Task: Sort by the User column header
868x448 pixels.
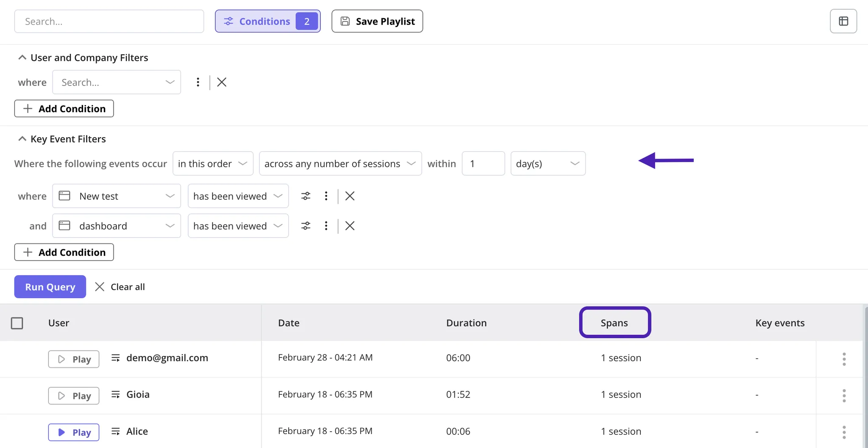Action: point(58,323)
